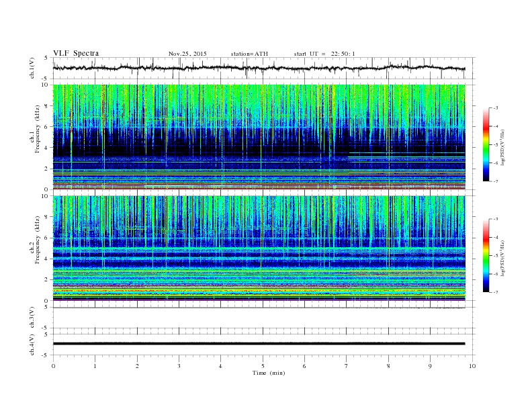Click the "10" tick at the time axis end
Image resolution: width=532 pixels, height=411 pixels.
[x=472, y=366]
